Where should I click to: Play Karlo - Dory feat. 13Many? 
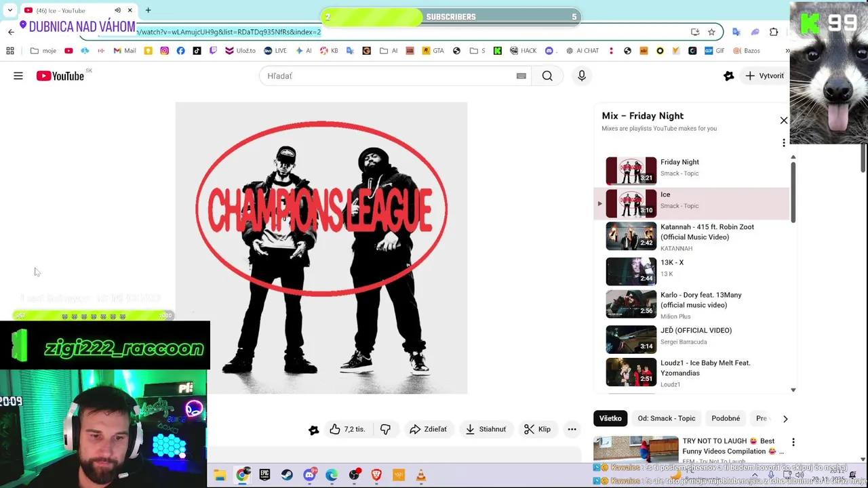coord(692,304)
